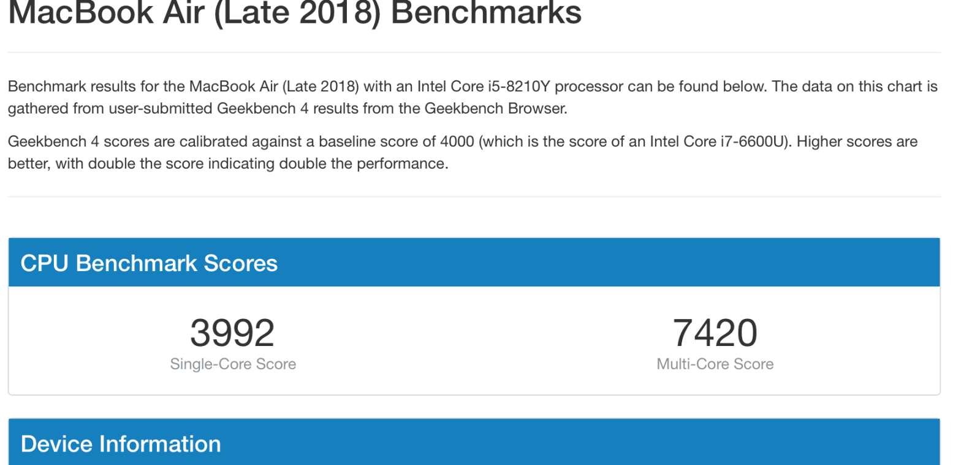
Task: Click the Geekbench Browser text in first paragraph
Action: tap(495, 109)
